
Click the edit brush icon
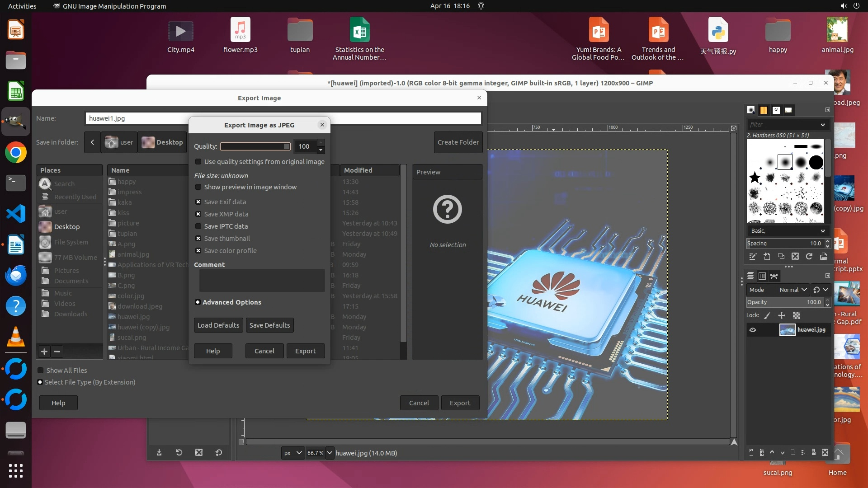point(753,256)
